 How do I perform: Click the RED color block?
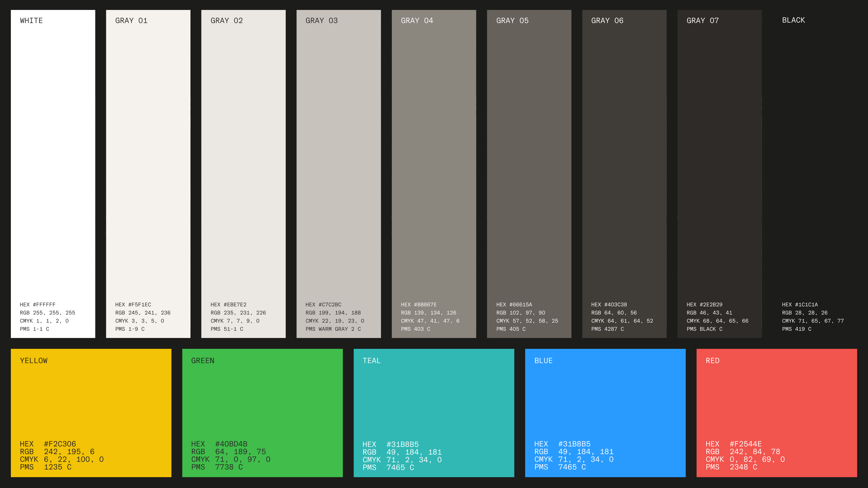tap(777, 401)
